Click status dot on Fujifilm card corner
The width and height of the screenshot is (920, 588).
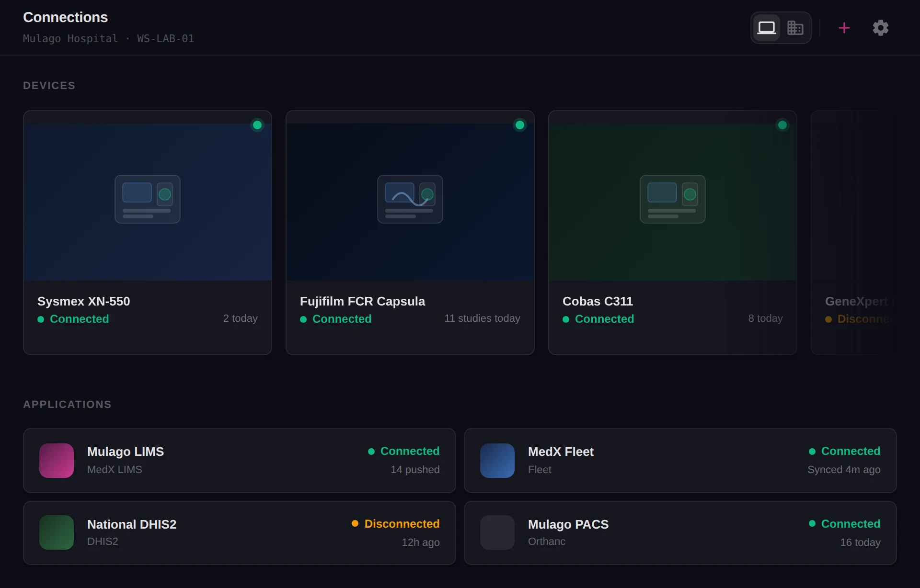pos(520,125)
